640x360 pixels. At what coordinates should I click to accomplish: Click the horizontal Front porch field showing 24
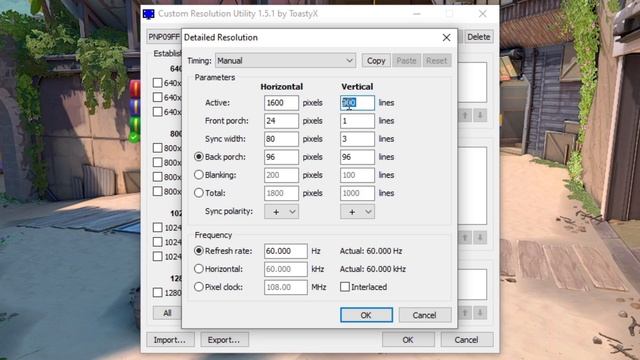[x=281, y=121]
